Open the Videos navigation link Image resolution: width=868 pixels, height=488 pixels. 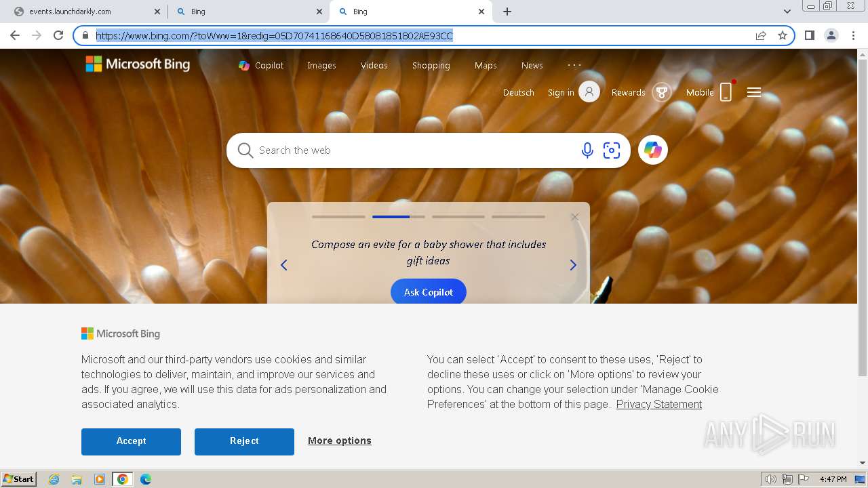click(x=374, y=65)
